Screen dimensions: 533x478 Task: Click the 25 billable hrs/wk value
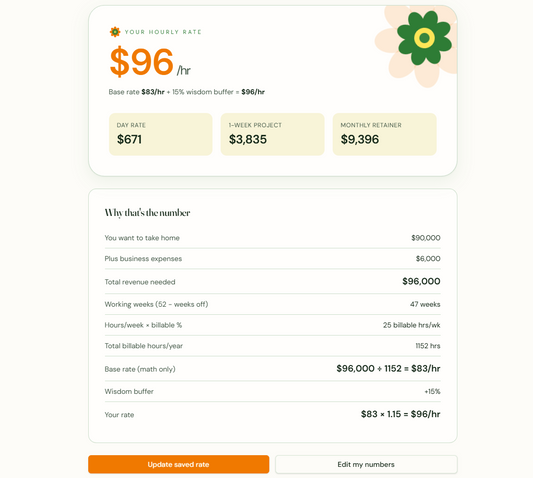[x=411, y=325]
